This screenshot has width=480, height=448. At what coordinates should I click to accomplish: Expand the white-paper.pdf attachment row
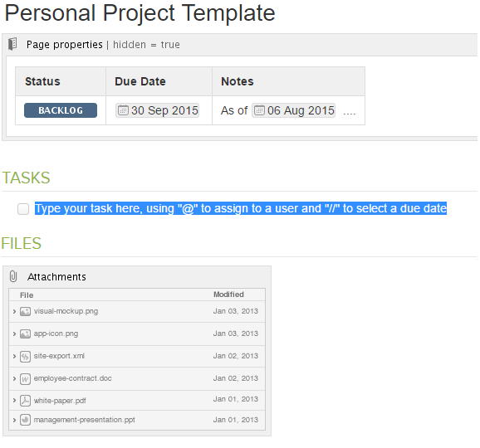(x=14, y=400)
